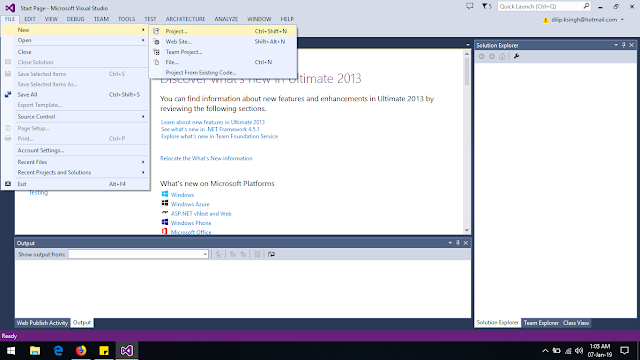This screenshot has height=360, width=640.
Task: Select Web Site from New submenu
Action: (x=223, y=42)
